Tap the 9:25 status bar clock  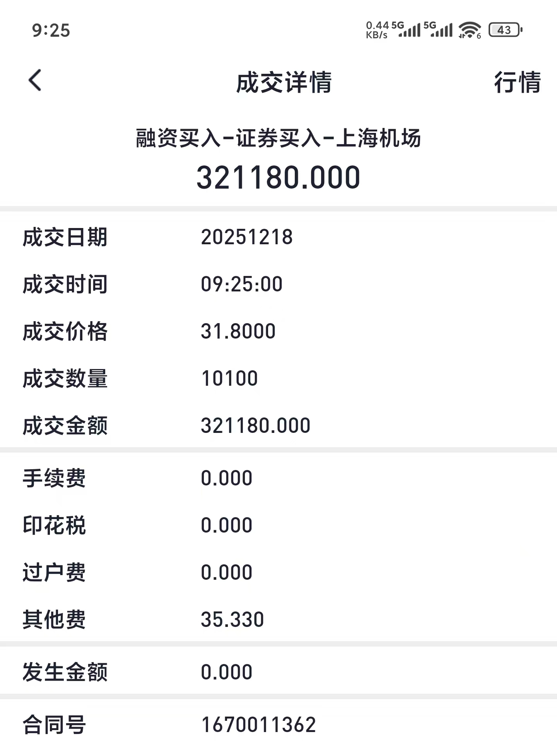click(51, 31)
